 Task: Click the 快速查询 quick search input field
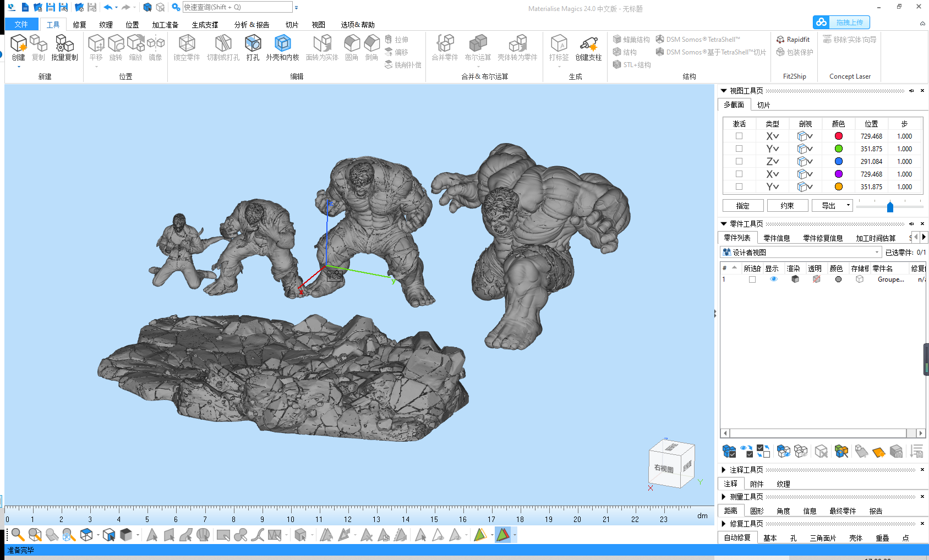238,7
